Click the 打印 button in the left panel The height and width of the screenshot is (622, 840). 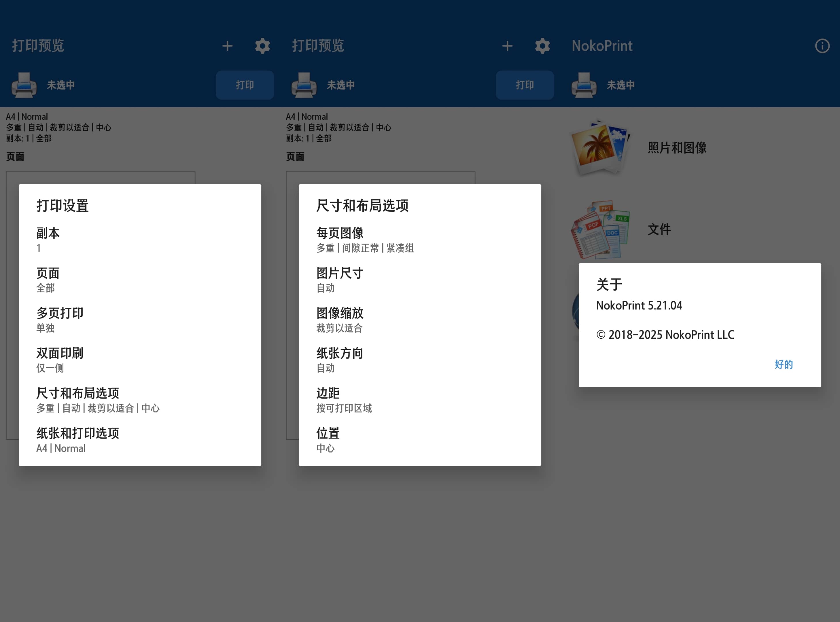tap(245, 85)
